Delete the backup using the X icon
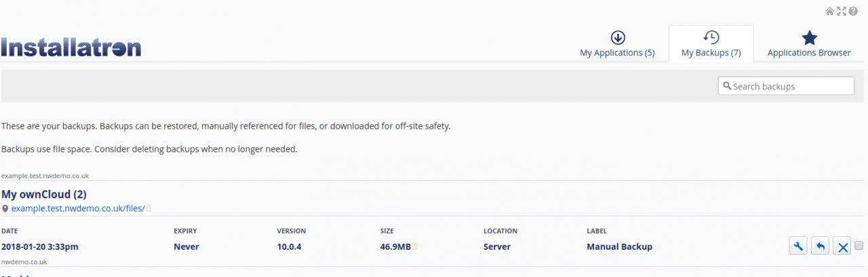Screen dimensions: 868x277 pos(842,247)
